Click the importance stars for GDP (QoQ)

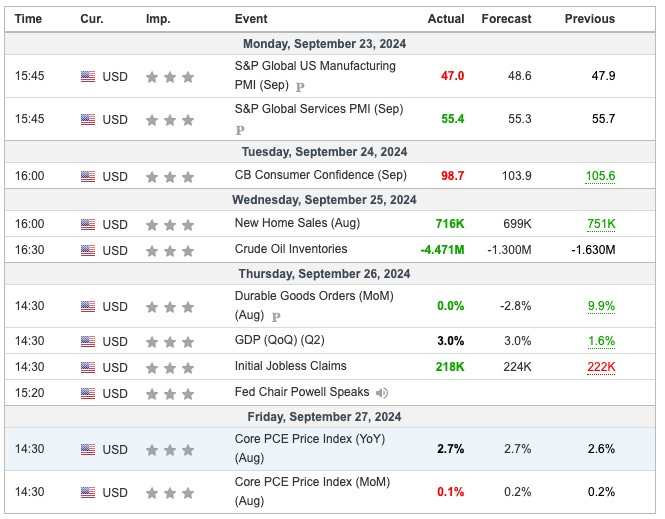170,341
